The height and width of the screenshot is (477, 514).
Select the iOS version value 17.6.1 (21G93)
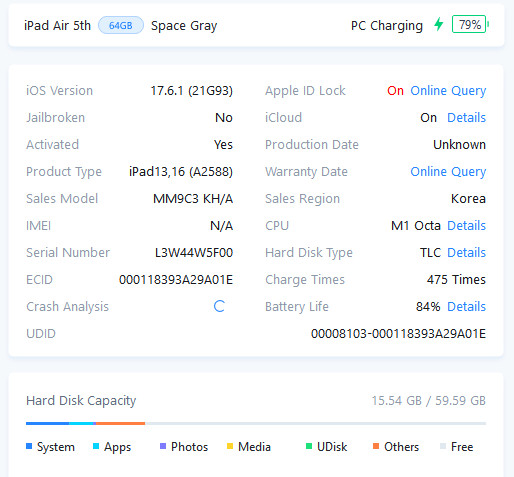(192, 91)
